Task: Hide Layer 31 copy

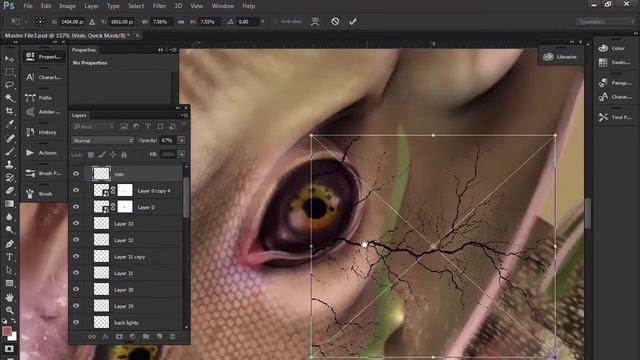Action: click(x=76, y=256)
